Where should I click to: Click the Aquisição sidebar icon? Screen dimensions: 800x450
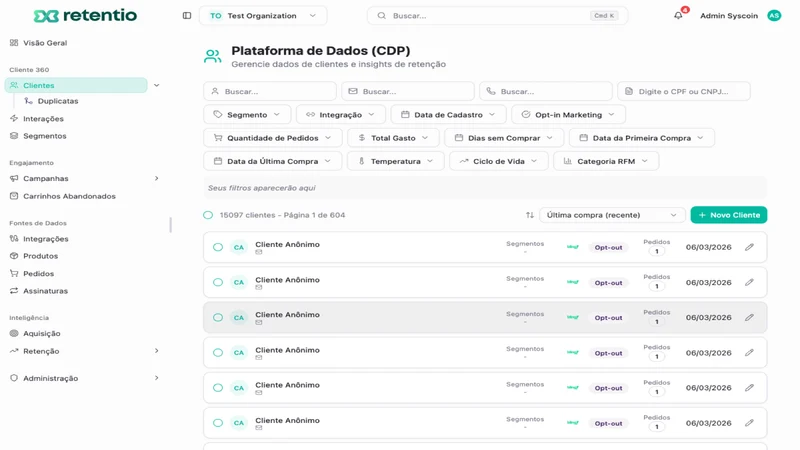(14, 333)
